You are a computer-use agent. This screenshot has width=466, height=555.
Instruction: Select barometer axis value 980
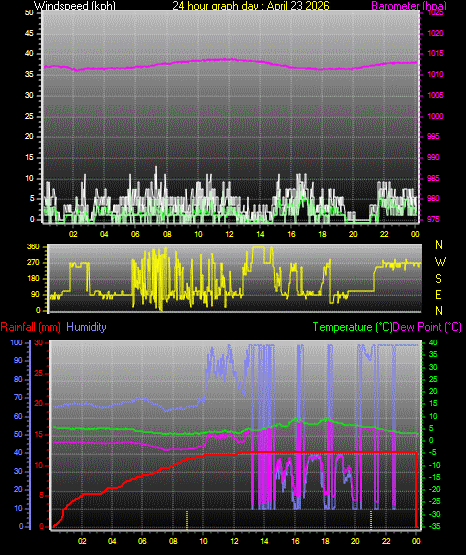coord(433,198)
